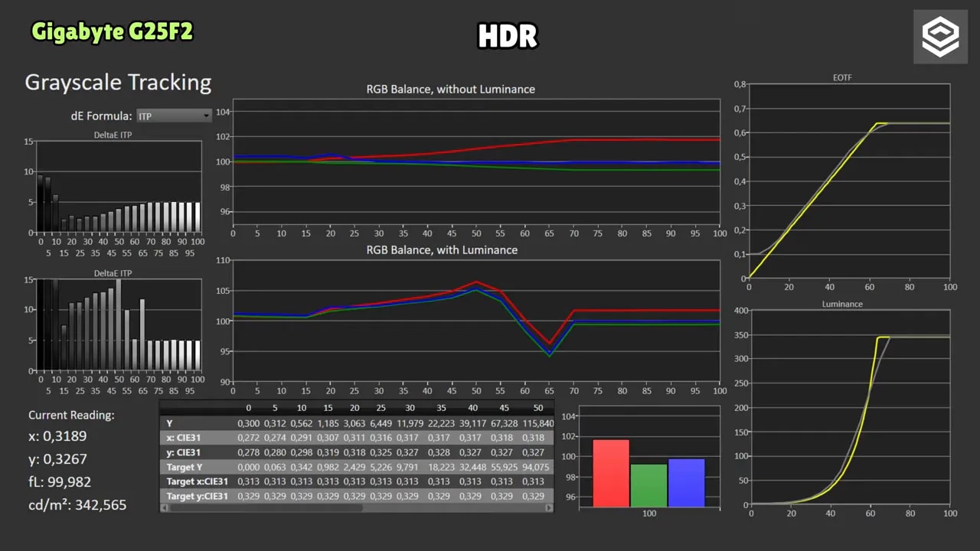
Task: Click the 'cd/m²: 342,565' reading
Action: click(77, 505)
